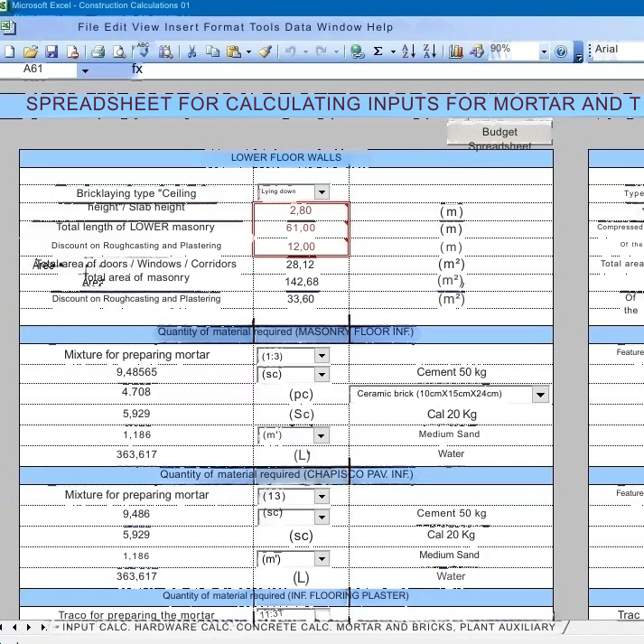The width and height of the screenshot is (644, 644).
Task: Open the masonry mortar mixture (1:3) dropdown
Action: coord(320,356)
